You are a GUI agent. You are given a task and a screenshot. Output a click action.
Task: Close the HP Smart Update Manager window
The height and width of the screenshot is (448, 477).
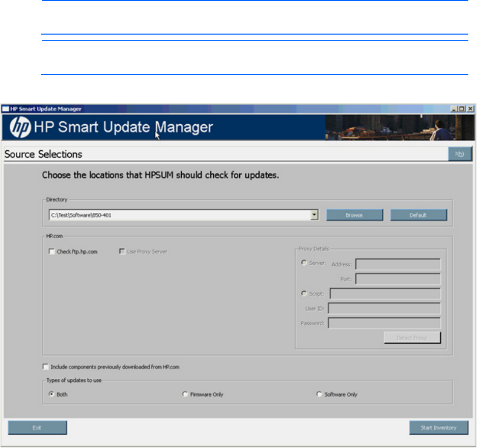click(x=470, y=109)
